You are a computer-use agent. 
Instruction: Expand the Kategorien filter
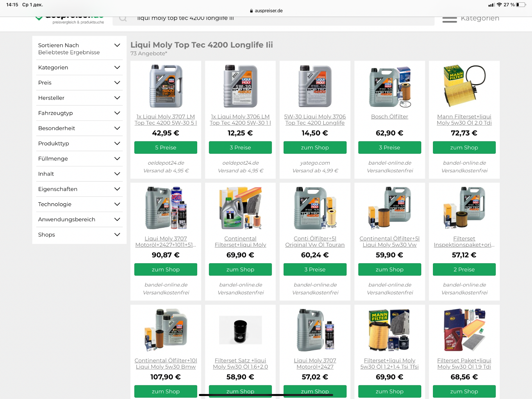(x=79, y=68)
